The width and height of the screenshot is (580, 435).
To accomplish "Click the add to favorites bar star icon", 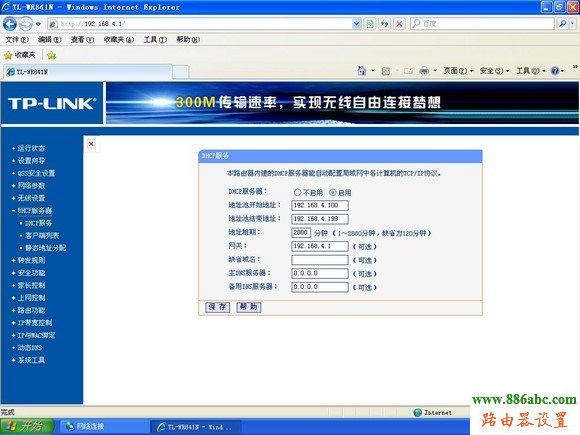I will pos(51,55).
